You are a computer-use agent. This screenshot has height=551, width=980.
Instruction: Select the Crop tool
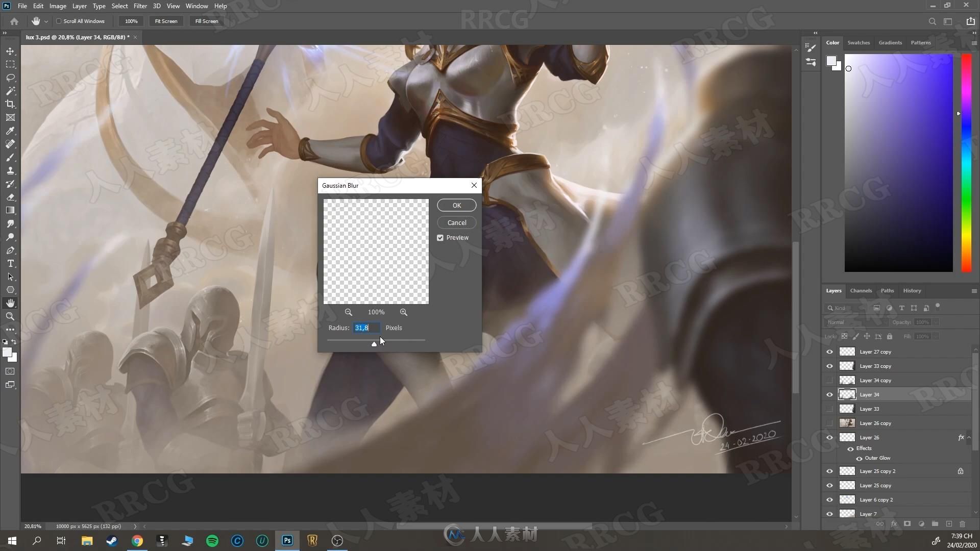[x=10, y=104]
